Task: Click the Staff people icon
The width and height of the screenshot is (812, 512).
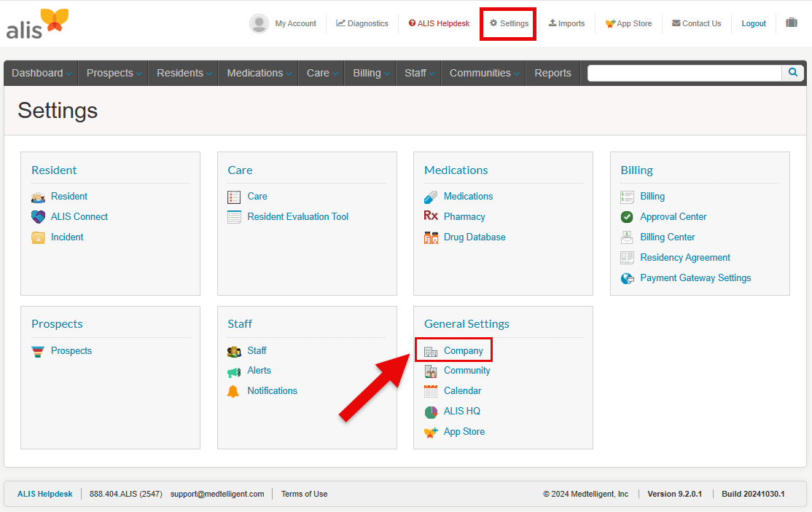Action: 234,352
